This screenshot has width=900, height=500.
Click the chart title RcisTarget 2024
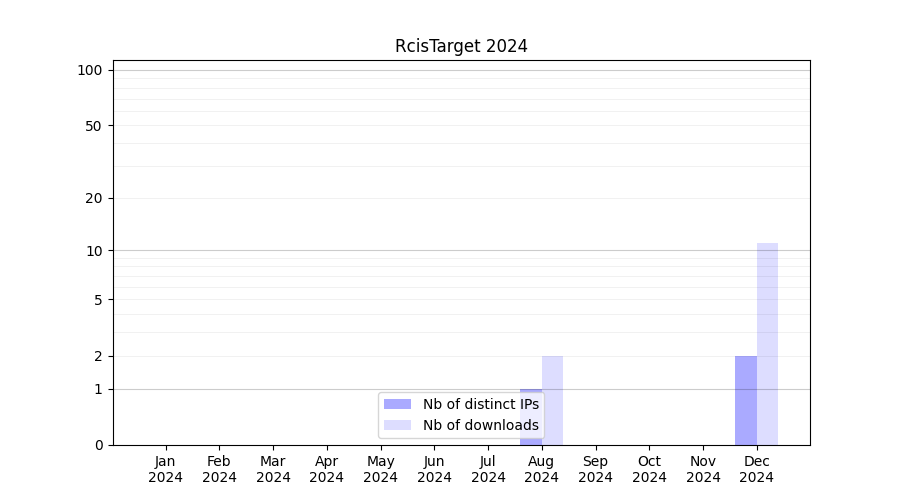pyautogui.click(x=461, y=46)
